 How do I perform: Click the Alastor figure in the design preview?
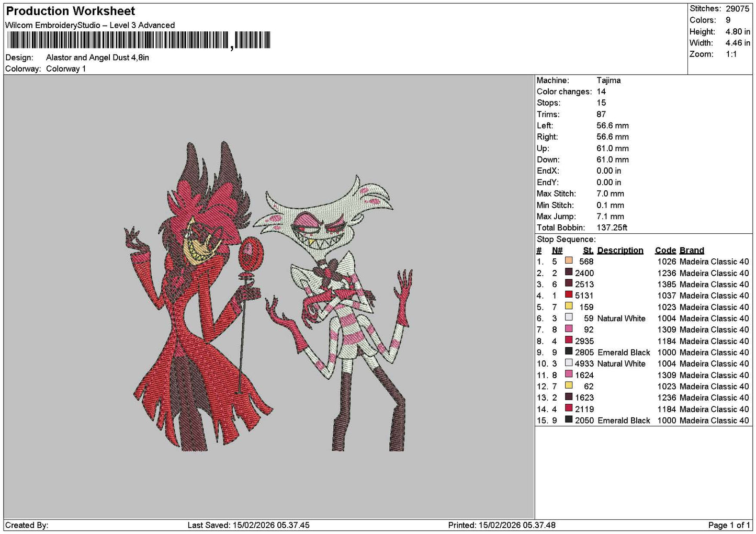[199, 296]
